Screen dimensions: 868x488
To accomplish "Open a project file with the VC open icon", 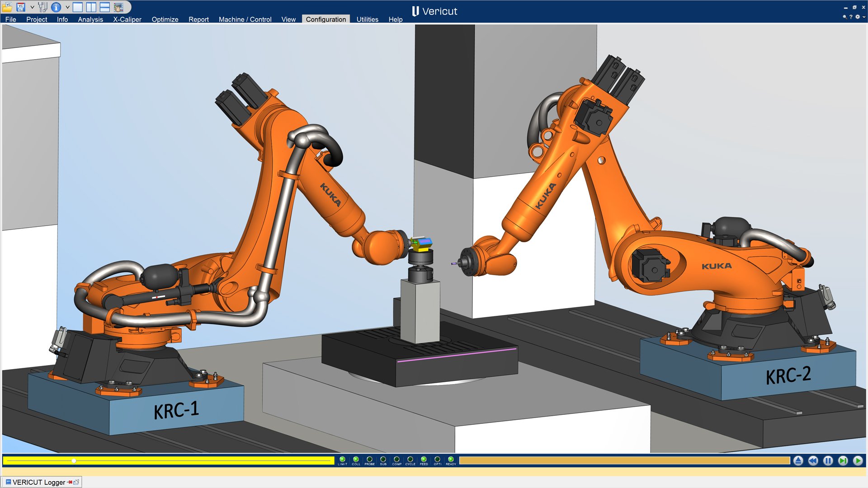I will [8, 7].
